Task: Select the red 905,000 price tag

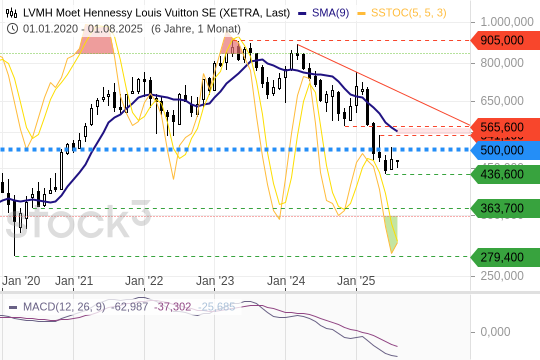Action: pyautogui.click(x=505, y=40)
